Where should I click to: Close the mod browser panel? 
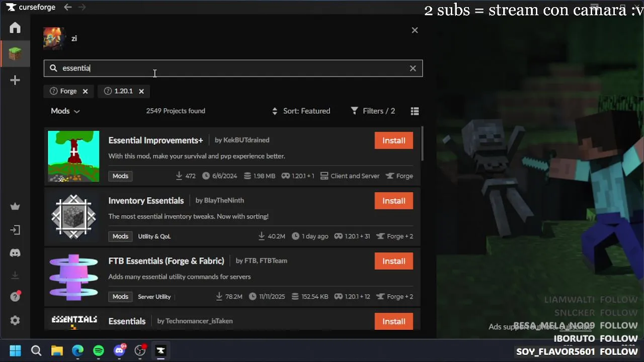(x=415, y=30)
